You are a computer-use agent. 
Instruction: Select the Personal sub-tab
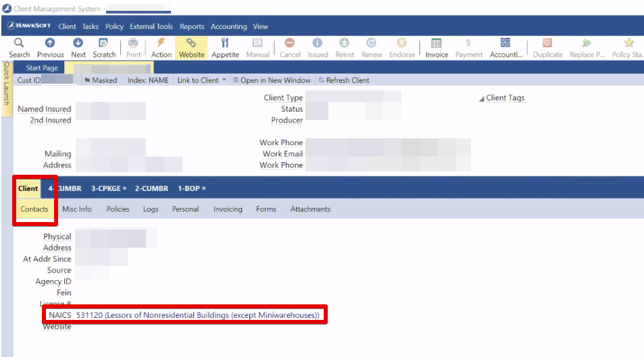pos(185,209)
